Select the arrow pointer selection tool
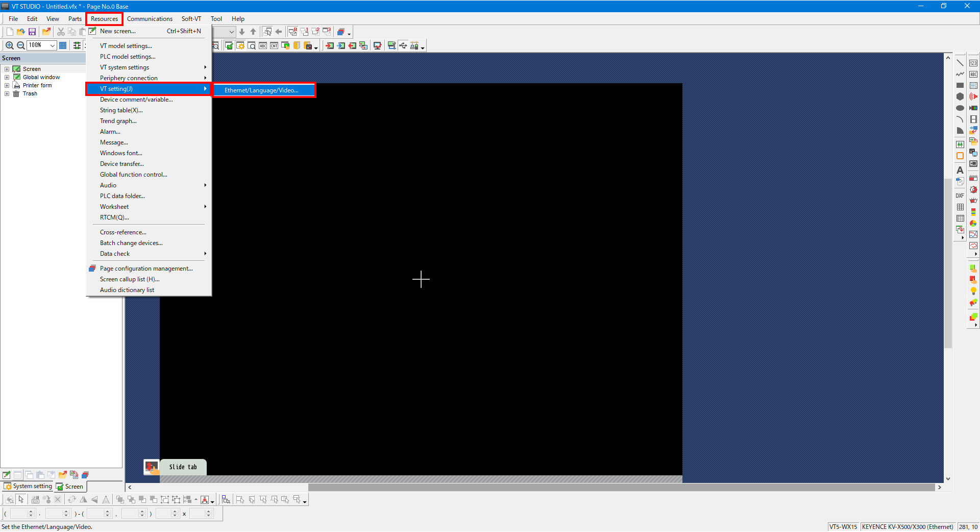This screenshot has height=532, width=980. coord(21,499)
